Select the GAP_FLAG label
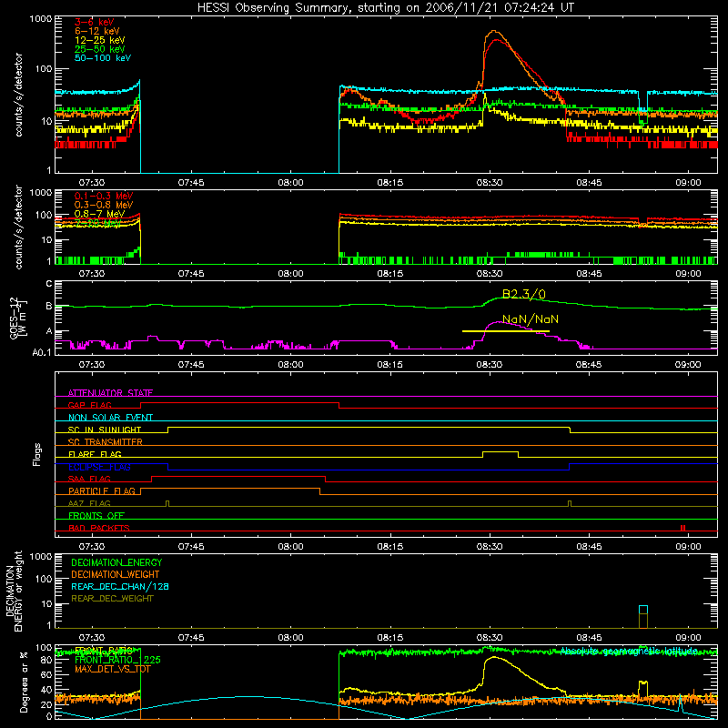Screen dimensions: 728x728 coord(89,405)
